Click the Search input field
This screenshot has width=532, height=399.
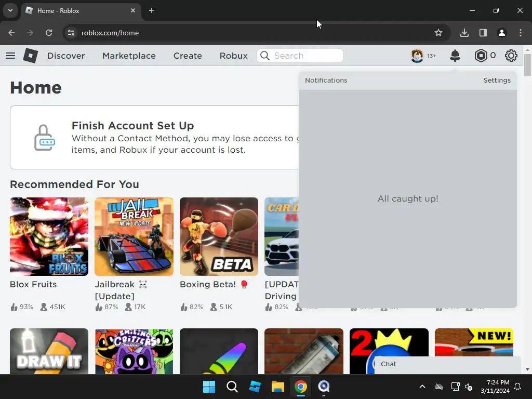300,56
